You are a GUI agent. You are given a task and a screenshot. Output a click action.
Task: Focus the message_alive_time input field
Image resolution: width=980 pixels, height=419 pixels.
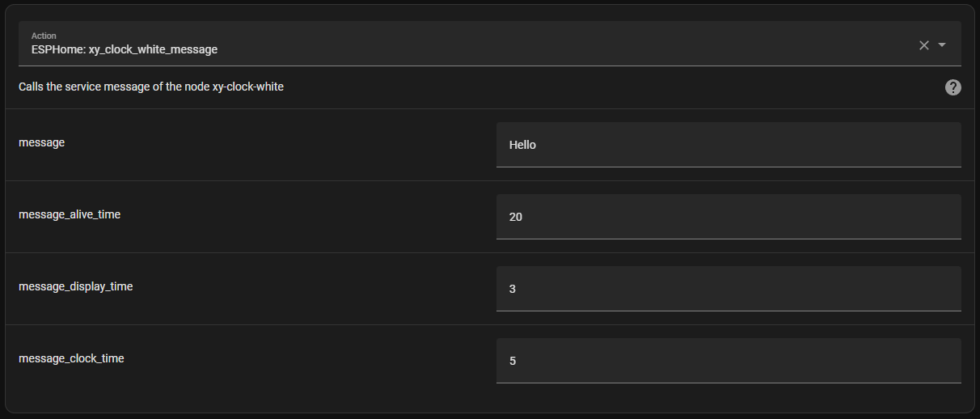(x=728, y=217)
